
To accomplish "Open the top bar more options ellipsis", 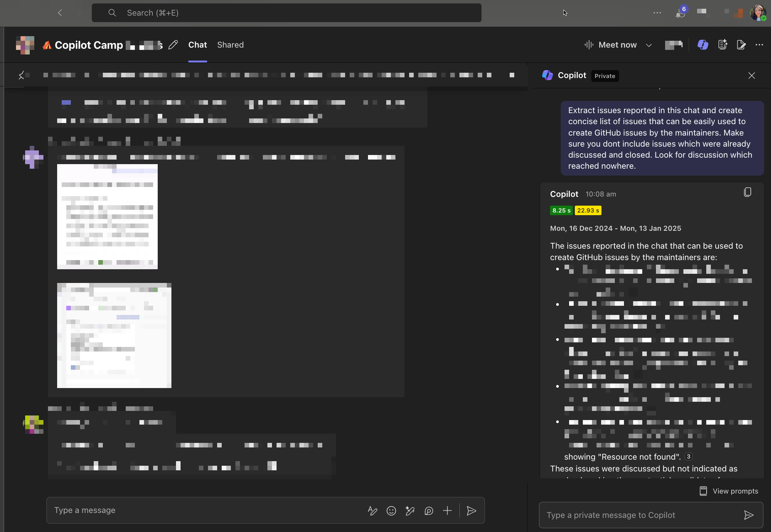I will click(x=657, y=13).
